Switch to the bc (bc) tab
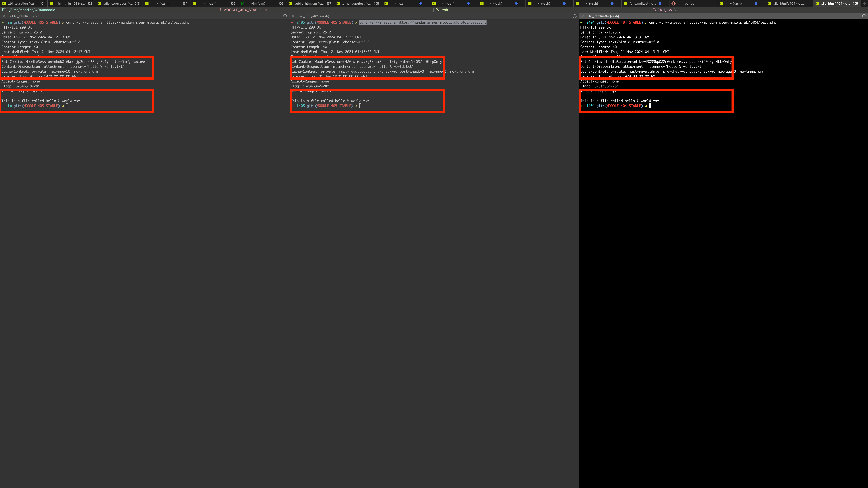The width and height of the screenshot is (868, 488). coord(693,3)
